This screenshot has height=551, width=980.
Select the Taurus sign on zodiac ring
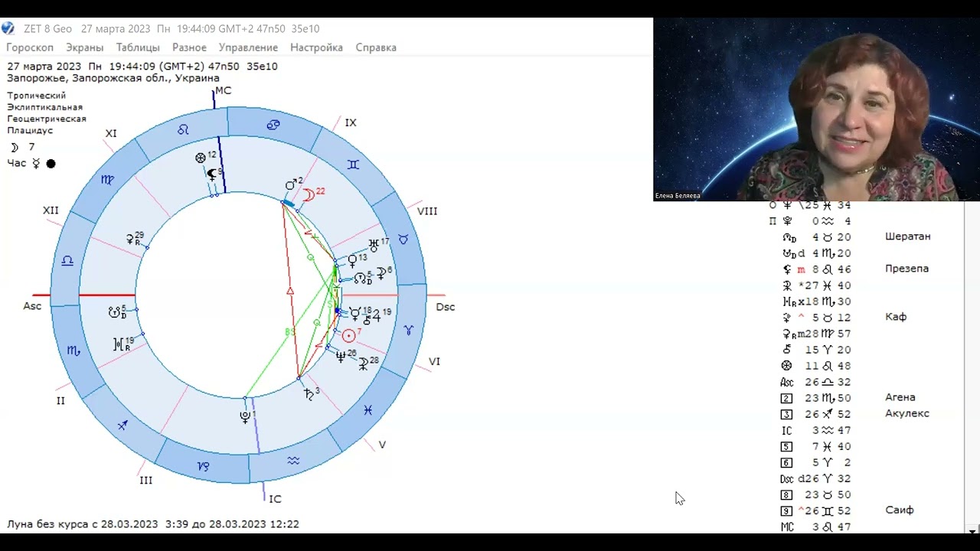[403, 240]
